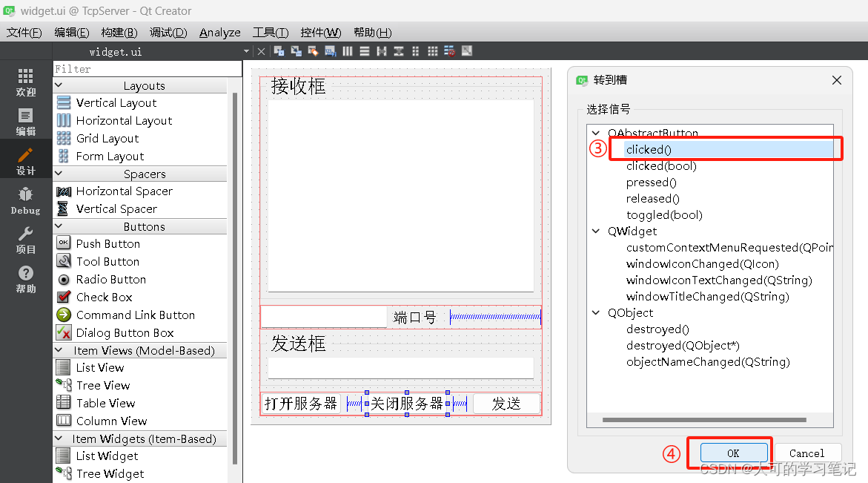Click the Adjust Size toolbar icon
The image size is (868, 483).
pos(466,50)
